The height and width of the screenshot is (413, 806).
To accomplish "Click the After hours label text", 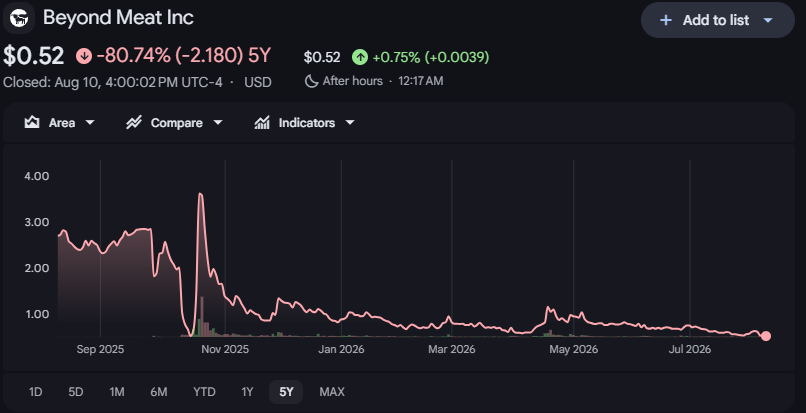I will click(x=353, y=81).
